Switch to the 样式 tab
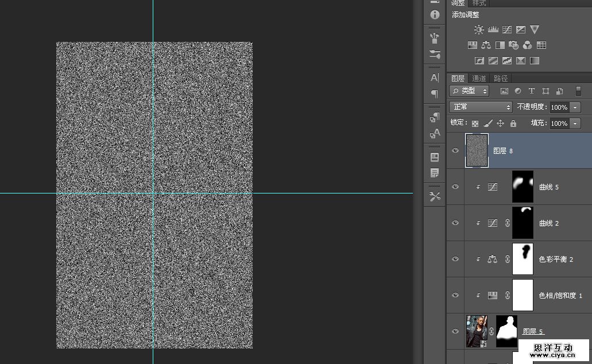The height and width of the screenshot is (364, 592). coord(479,3)
